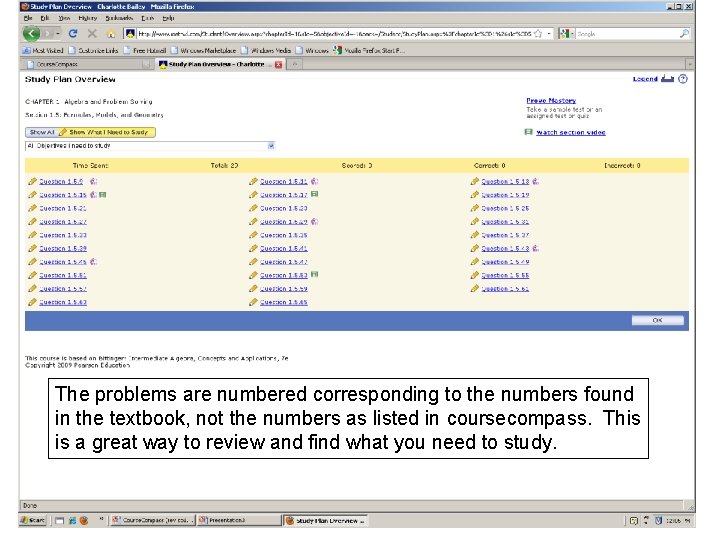
Task: Open the Question 1.5.41 link
Action: click(283, 248)
